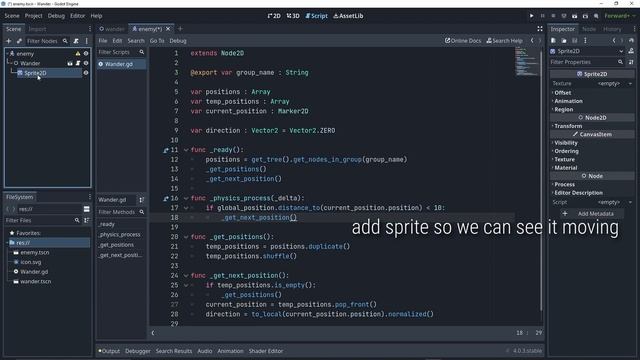Collapse the _ready function fold arrow

pyautogui.click(x=186, y=150)
